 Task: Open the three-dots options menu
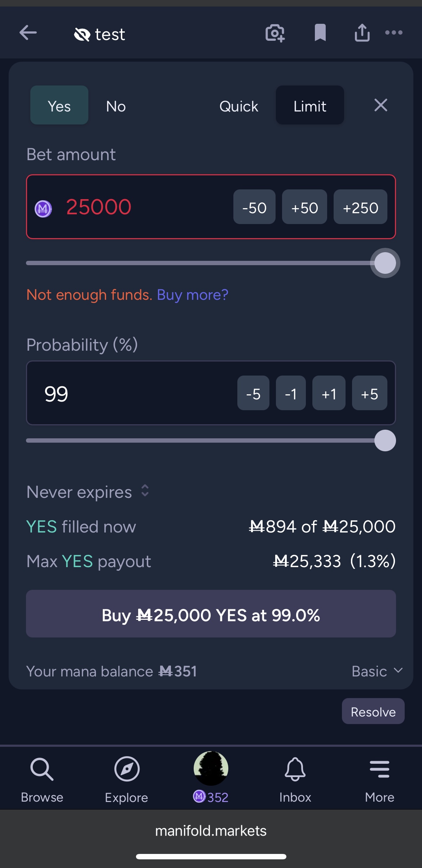394,33
